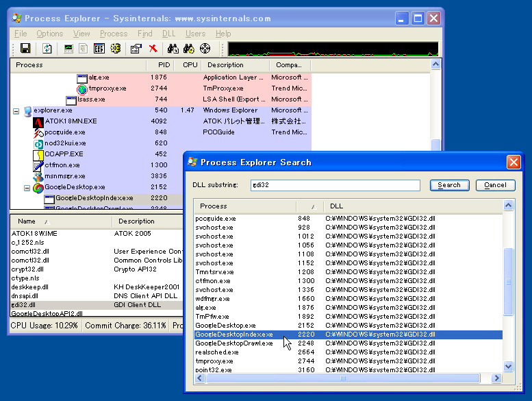Click the Save floppy disk toolbar icon

pyautogui.click(x=25, y=49)
